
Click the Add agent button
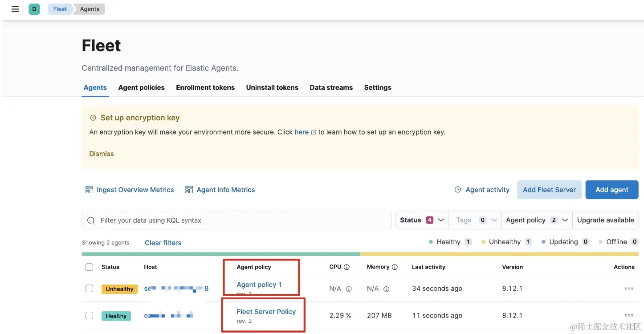(611, 190)
